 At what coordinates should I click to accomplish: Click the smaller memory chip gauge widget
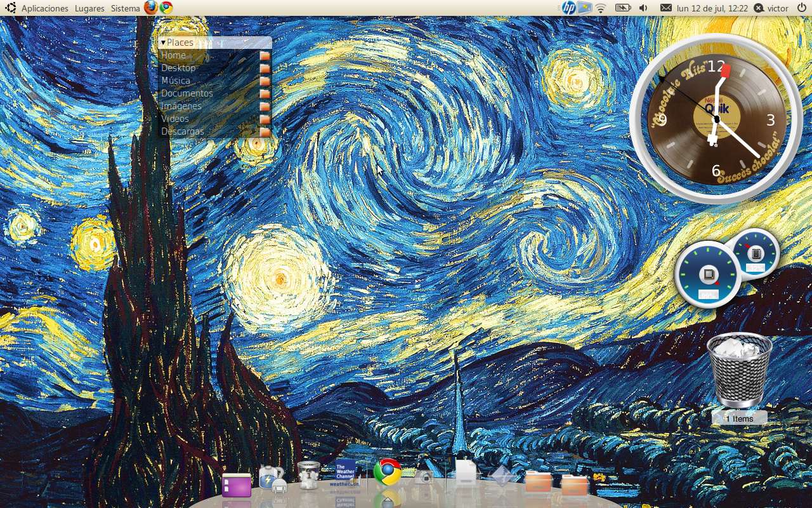755,254
